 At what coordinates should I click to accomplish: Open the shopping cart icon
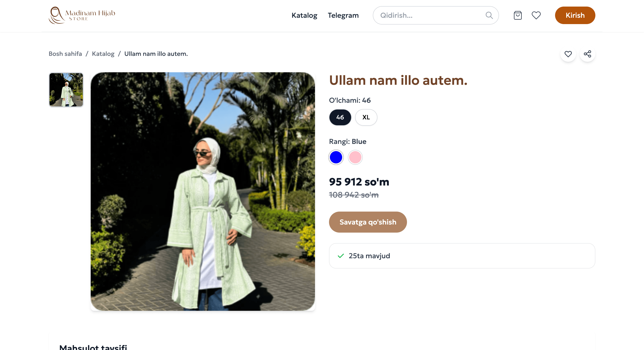[x=517, y=15]
